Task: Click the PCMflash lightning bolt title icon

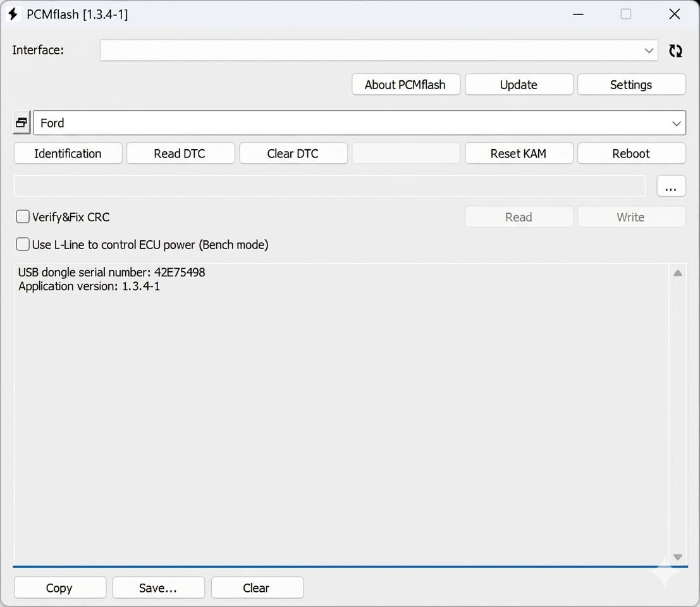Action: (x=13, y=14)
